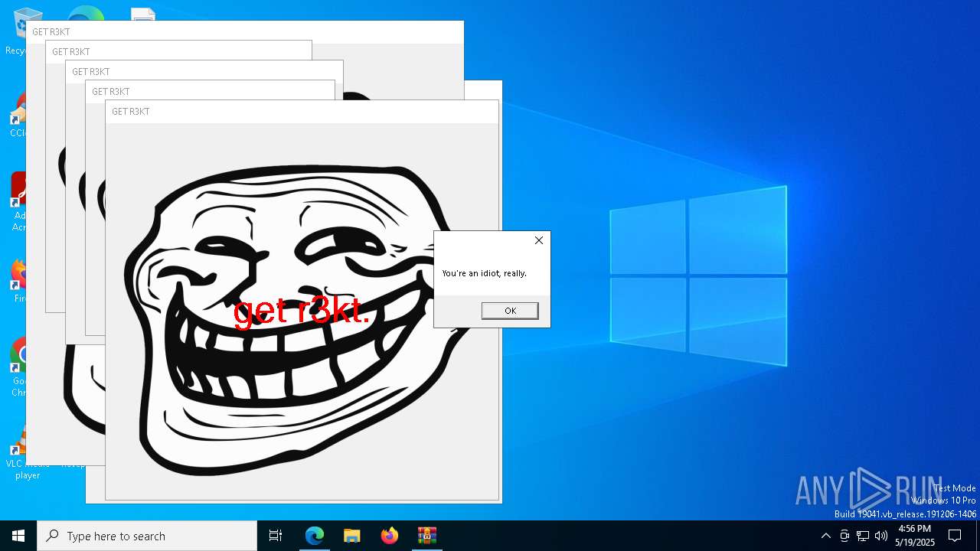Open the WinRAR taskbar icon

pos(426,536)
